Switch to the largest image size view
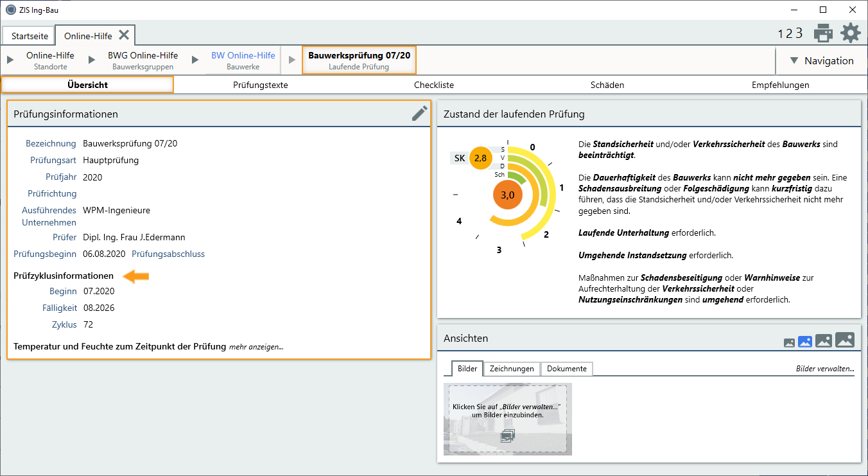Image resolution: width=868 pixels, height=476 pixels. 845,340
